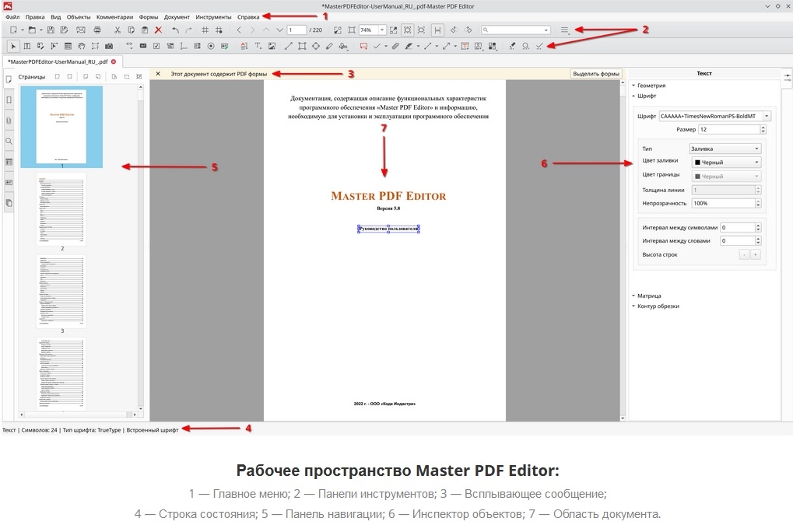793x532 pixels.
Task: Open the Bookmarks tab in the side panel
Action: coord(9,100)
